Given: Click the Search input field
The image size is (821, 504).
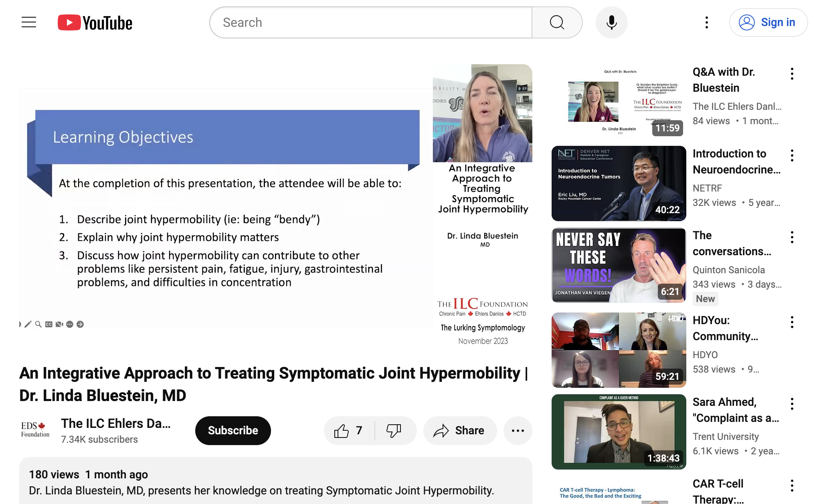Looking at the screenshot, I should 371,22.
